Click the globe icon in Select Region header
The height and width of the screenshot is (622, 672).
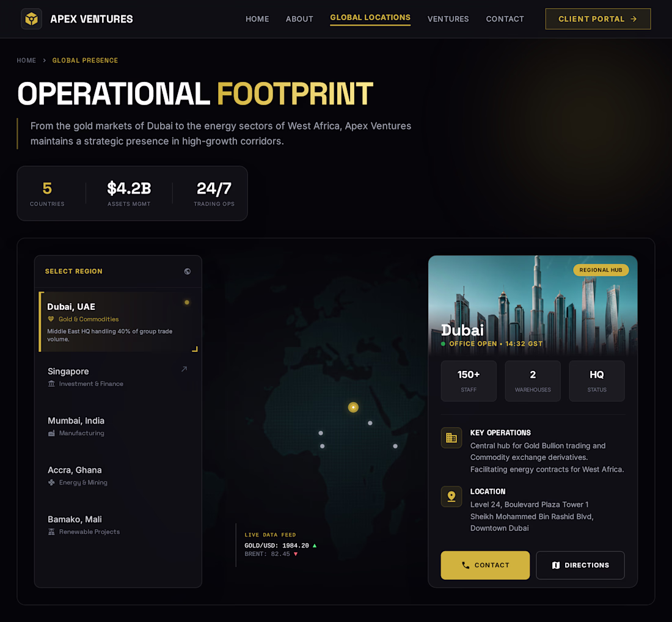point(188,271)
